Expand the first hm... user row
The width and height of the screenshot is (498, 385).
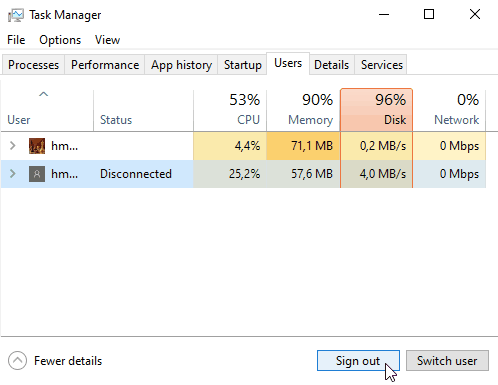pyautogui.click(x=13, y=146)
